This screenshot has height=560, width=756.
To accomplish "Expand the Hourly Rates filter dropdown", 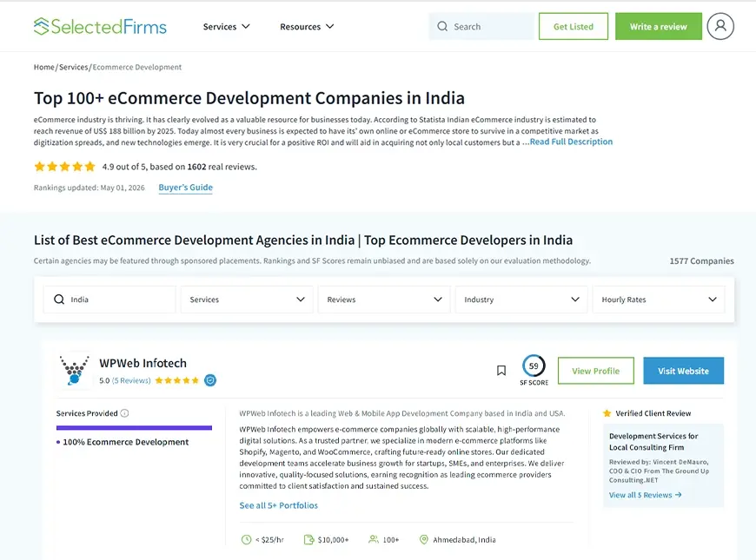I will (x=659, y=300).
